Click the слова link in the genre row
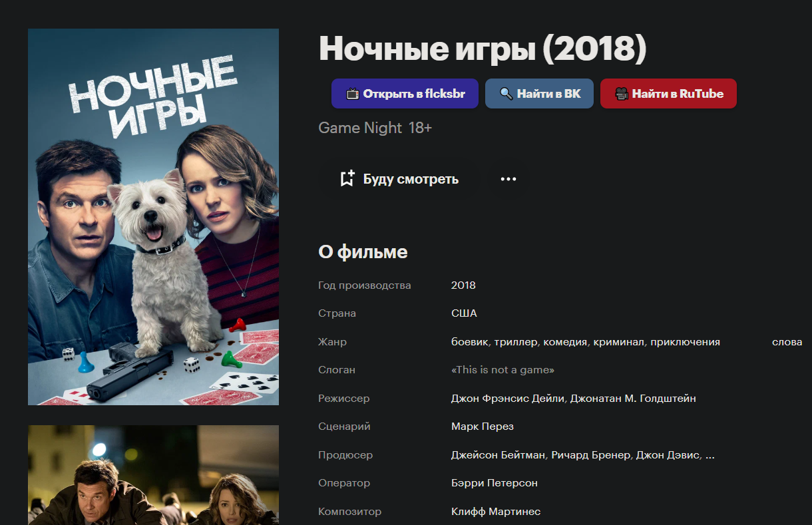 (x=787, y=342)
